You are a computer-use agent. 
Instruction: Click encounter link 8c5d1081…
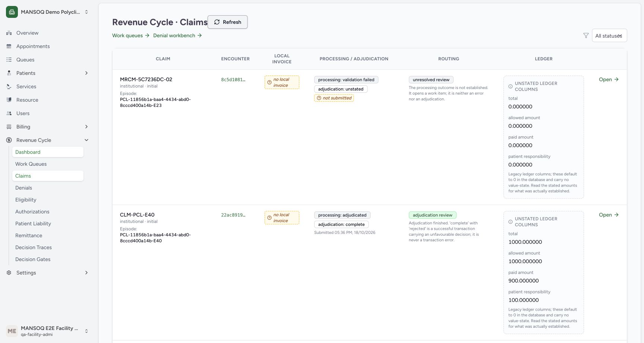click(233, 80)
